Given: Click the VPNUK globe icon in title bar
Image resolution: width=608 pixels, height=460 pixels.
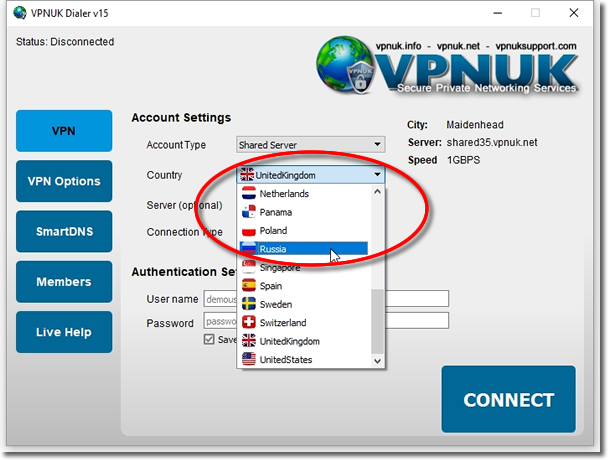Looking at the screenshot, I should [x=20, y=13].
